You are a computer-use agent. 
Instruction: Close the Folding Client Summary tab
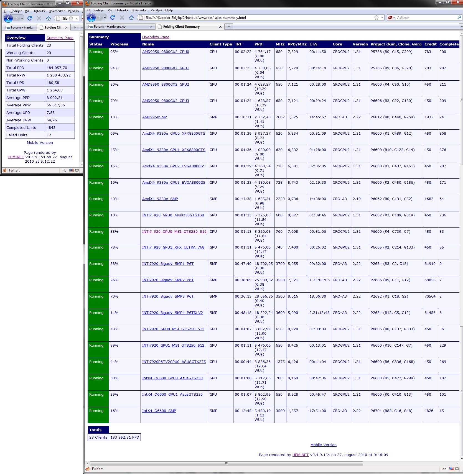tap(220, 27)
